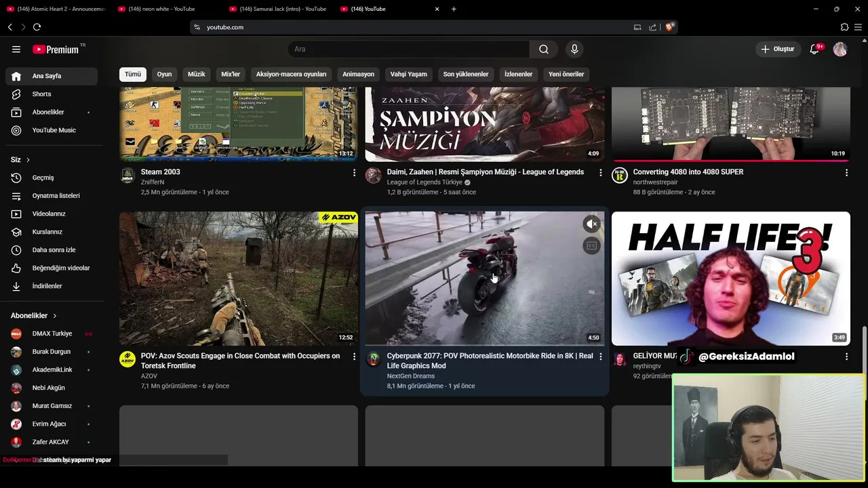Switch to Samurai Jack (intro) browser tab

point(278,9)
